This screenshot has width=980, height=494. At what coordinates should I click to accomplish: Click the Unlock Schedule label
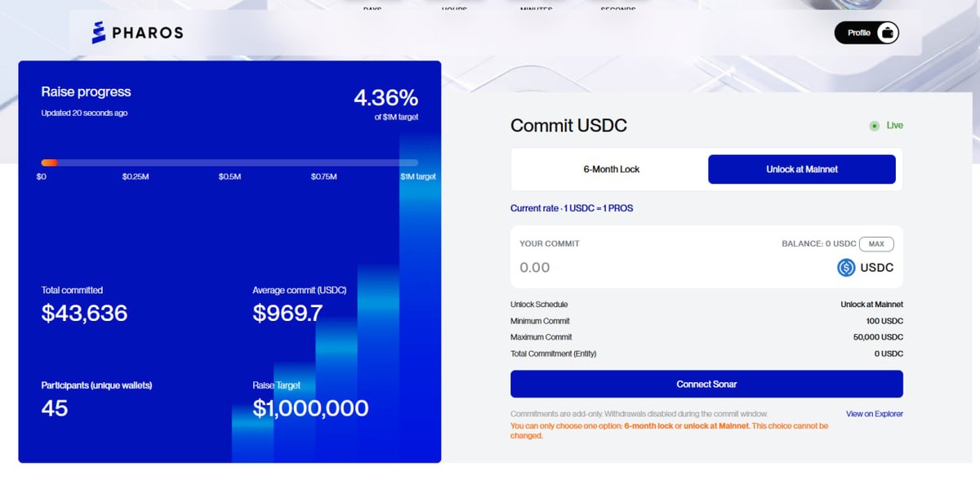(x=539, y=305)
